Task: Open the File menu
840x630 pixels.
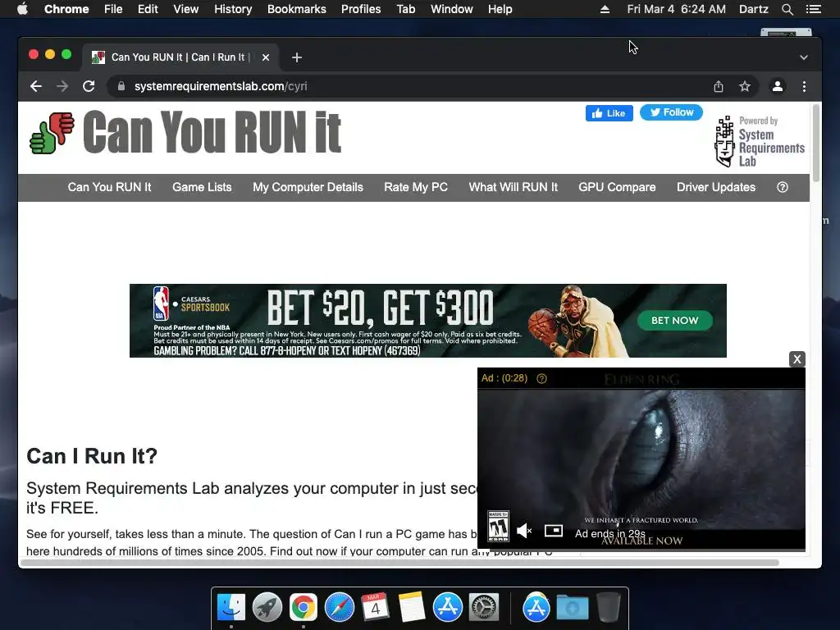Action: (113, 9)
